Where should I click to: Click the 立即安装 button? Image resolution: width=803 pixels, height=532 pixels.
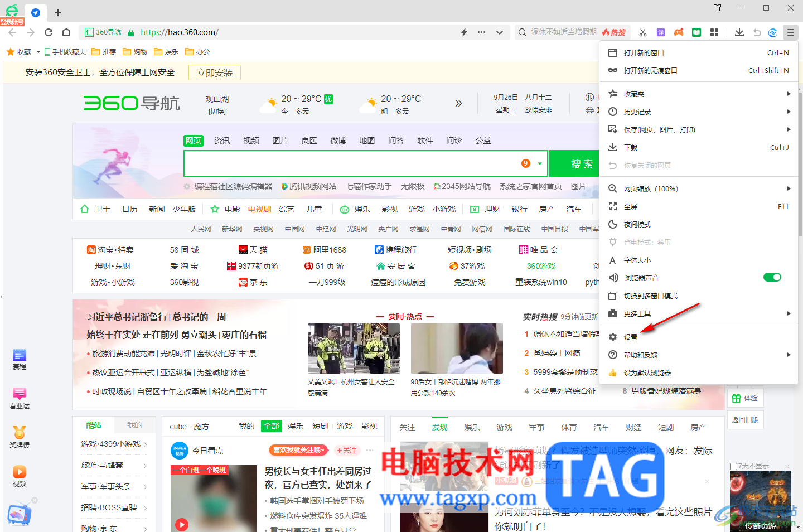215,72
